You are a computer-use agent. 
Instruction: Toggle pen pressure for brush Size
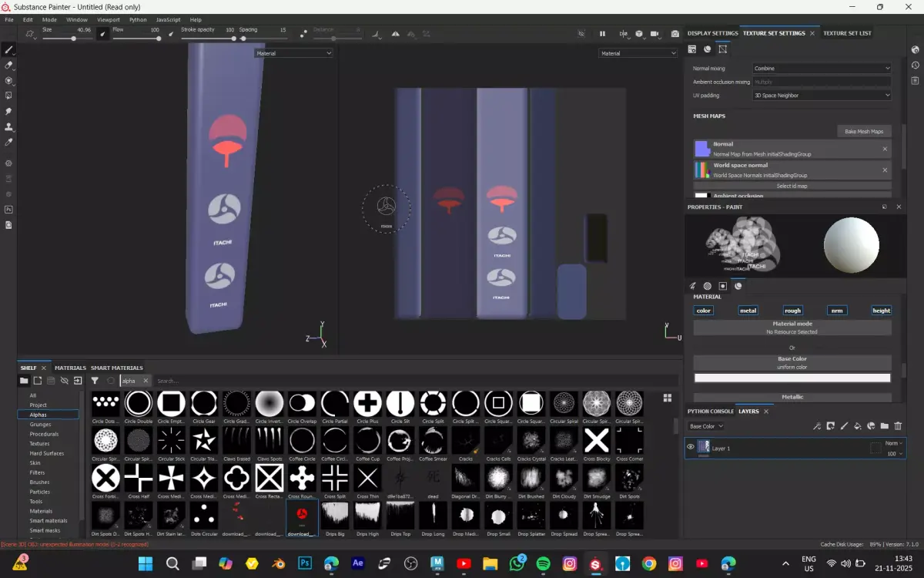(102, 34)
